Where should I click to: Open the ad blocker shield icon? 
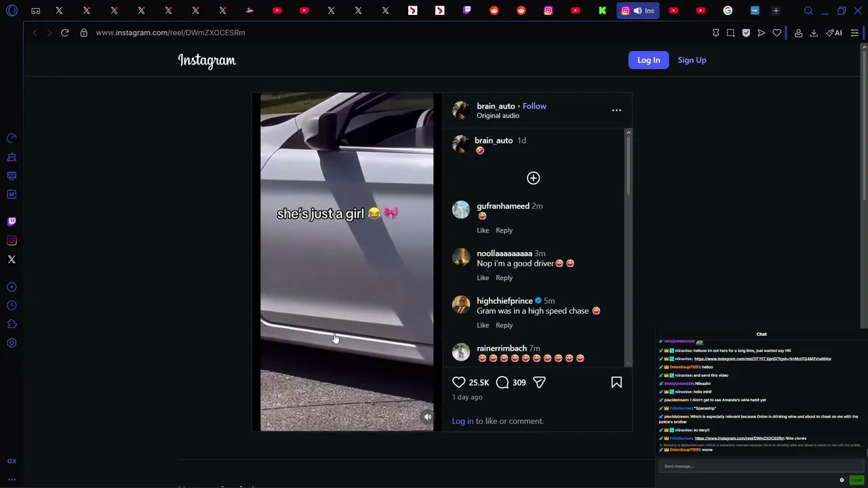(746, 33)
